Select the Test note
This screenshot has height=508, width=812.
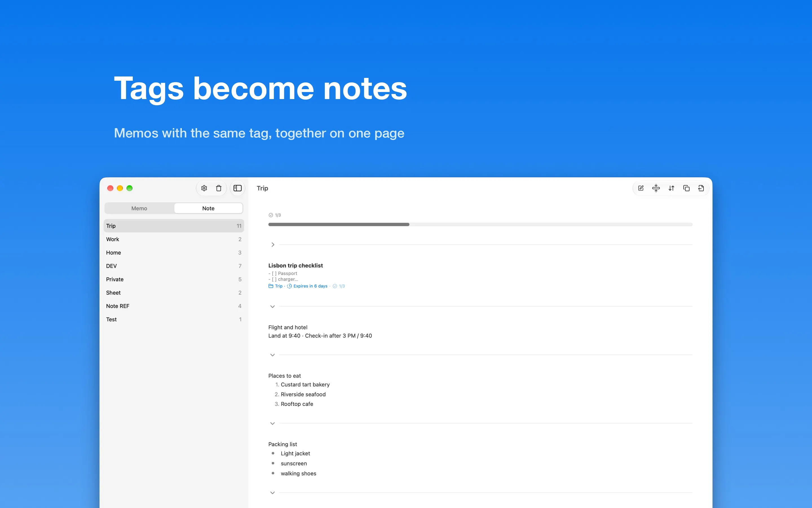pyautogui.click(x=174, y=319)
